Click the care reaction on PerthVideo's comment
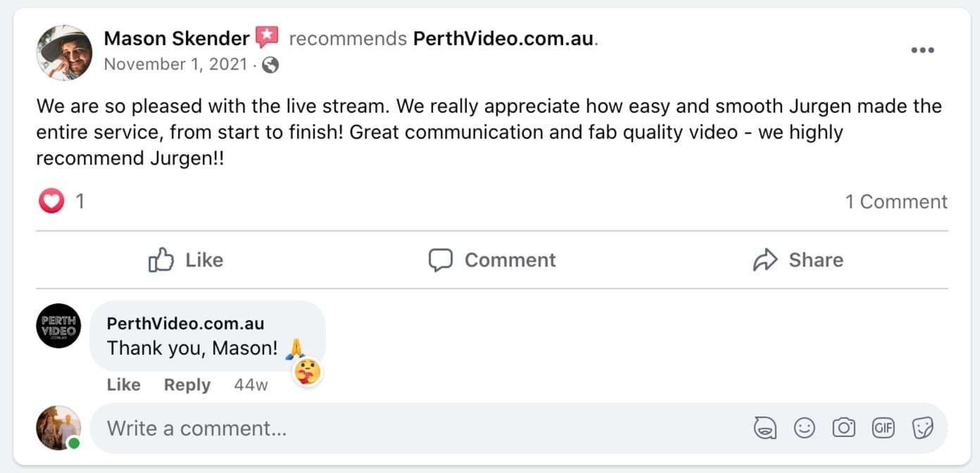980x473 pixels. pyautogui.click(x=307, y=372)
